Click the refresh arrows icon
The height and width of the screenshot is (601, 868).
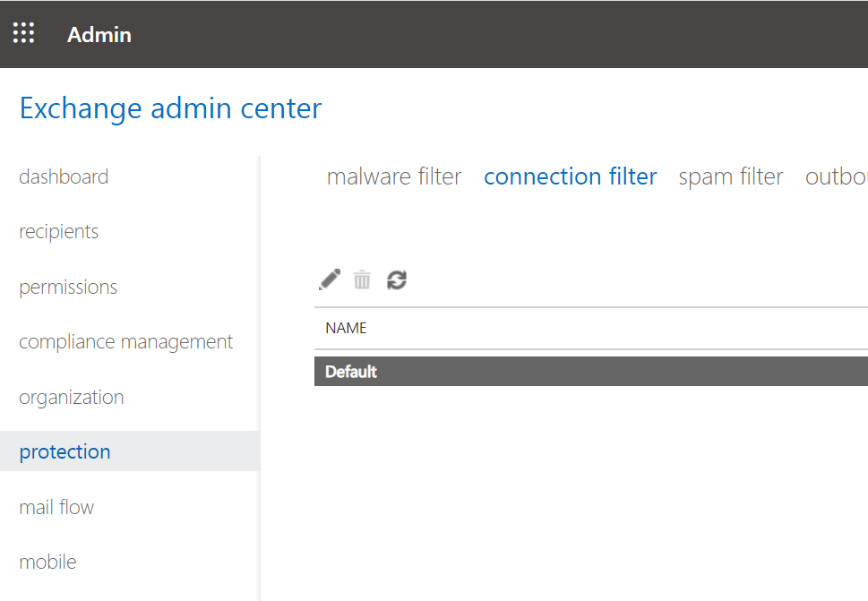pyautogui.click(x=396, y=280)
